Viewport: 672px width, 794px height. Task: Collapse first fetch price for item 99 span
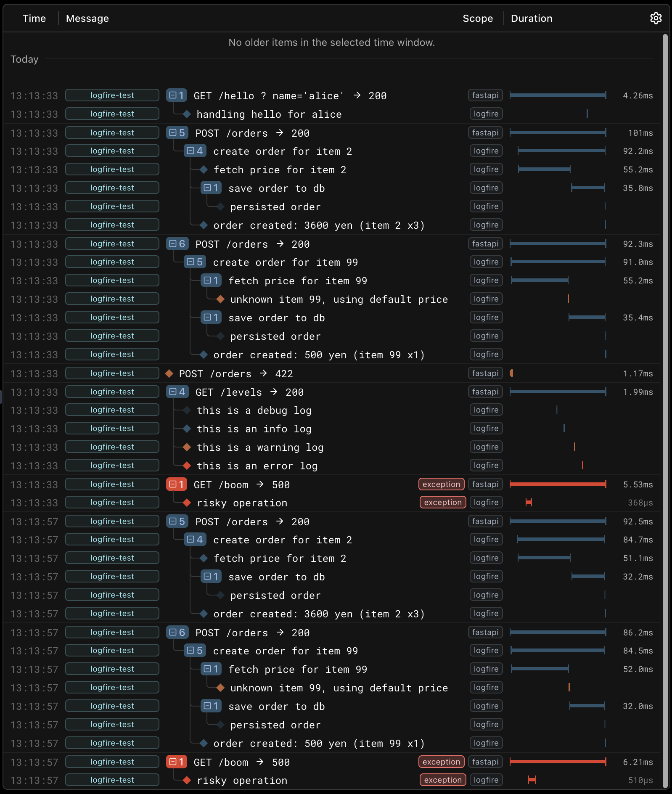[x=212, y=281]
